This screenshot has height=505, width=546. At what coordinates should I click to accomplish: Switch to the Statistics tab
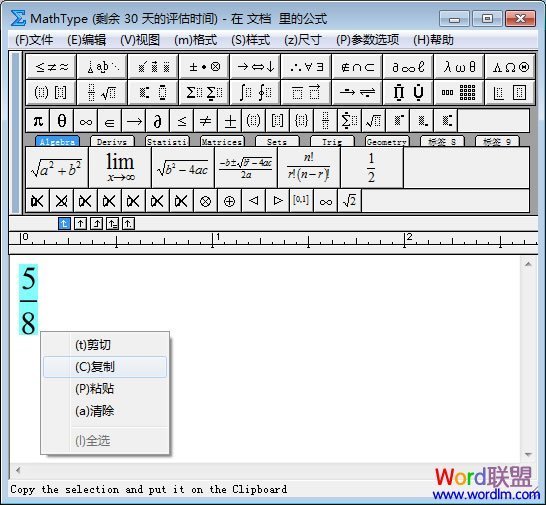point(167,141)
